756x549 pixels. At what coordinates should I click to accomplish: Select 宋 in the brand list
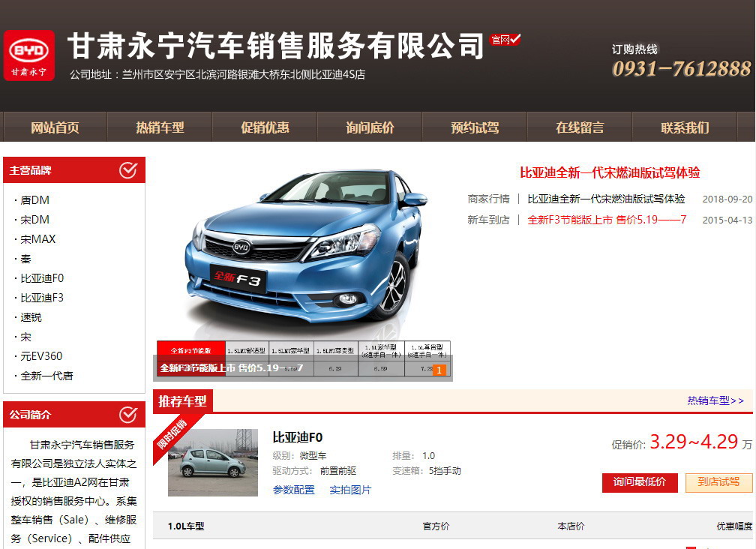[25, 337]
